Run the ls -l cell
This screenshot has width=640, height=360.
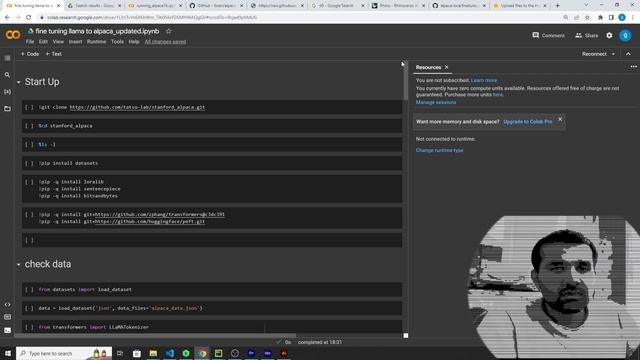(29, 144)
